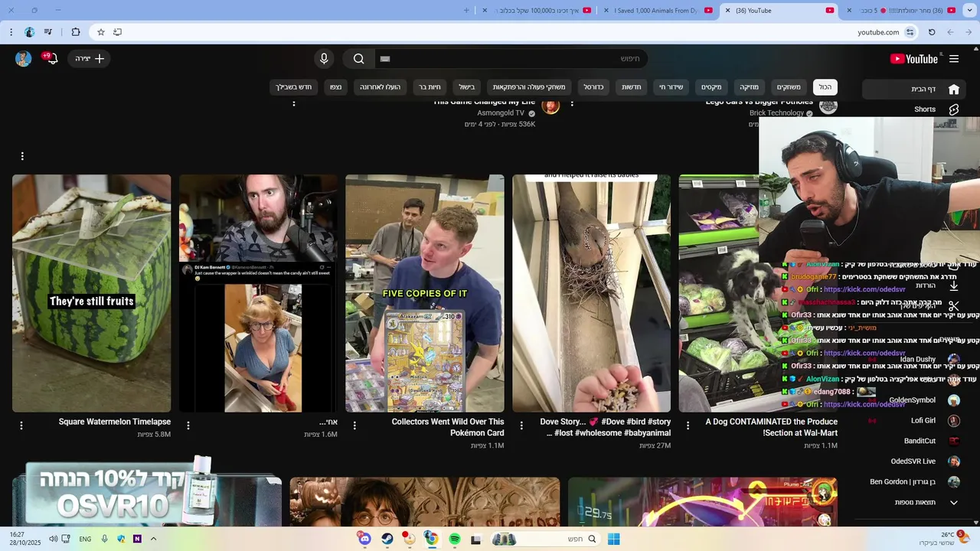980x551 pixels.
Task: Open Square Watermelon Timelapse options menu
Action: [21, 425]
